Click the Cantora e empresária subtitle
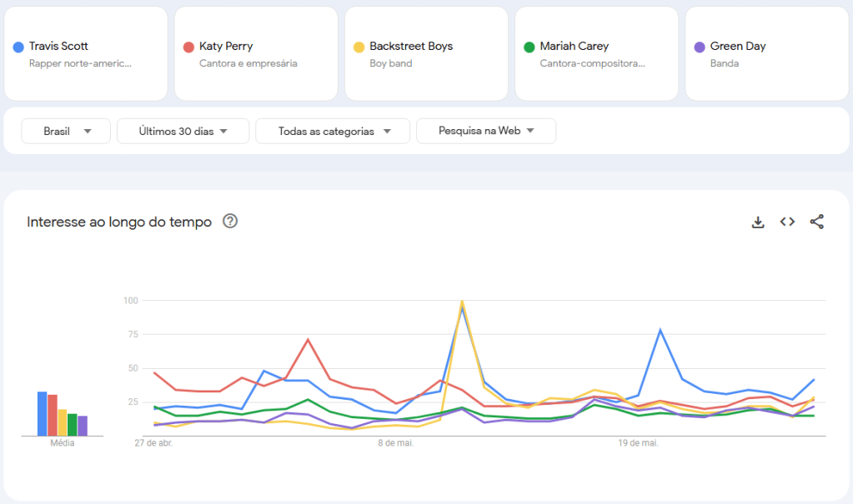Screen dimensions: 853x504 [x=248, y=63]
